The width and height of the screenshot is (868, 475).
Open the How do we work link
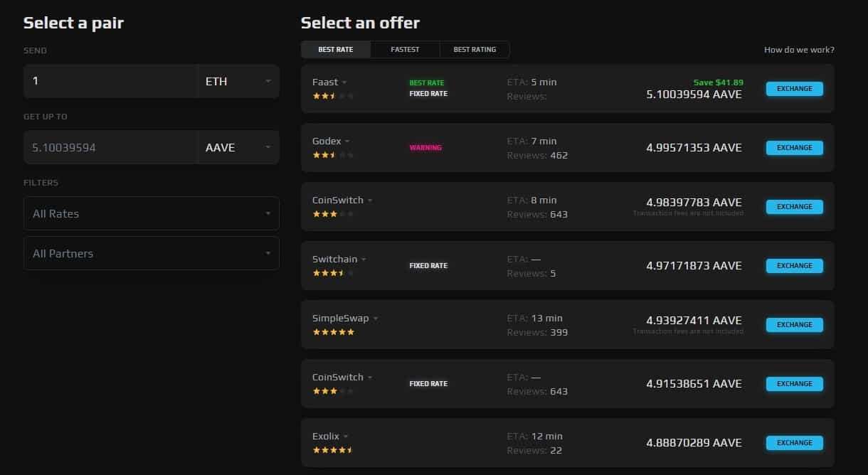[x=799, y=50]
